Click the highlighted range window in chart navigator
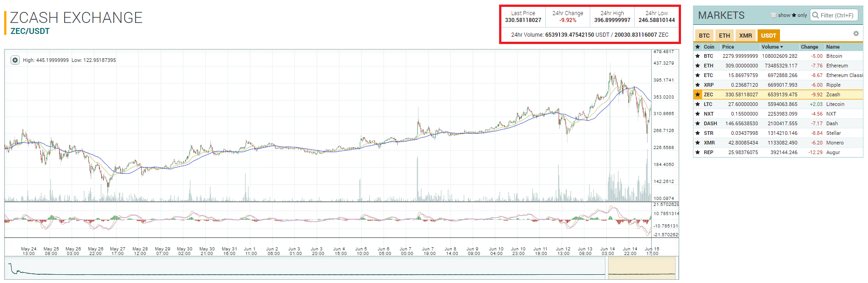The width and height of the screenshot is (868, 283). [642, 268]
